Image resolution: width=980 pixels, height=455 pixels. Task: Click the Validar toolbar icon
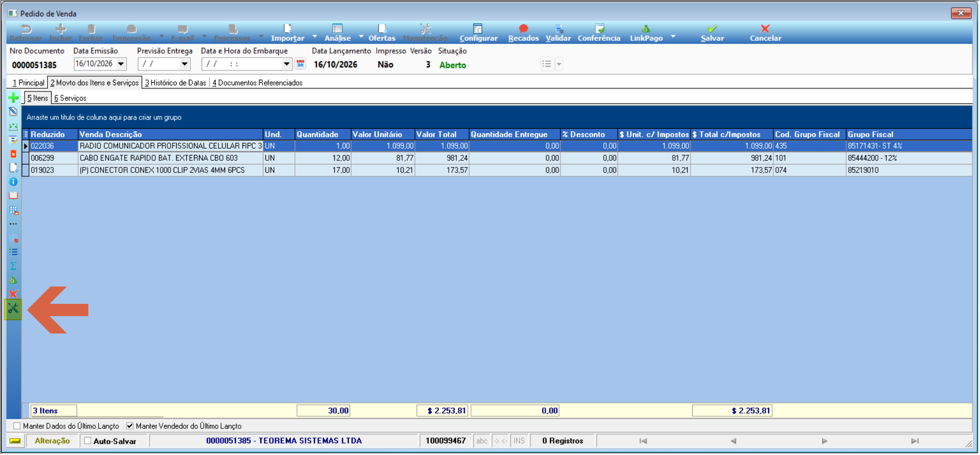point(558,33)
